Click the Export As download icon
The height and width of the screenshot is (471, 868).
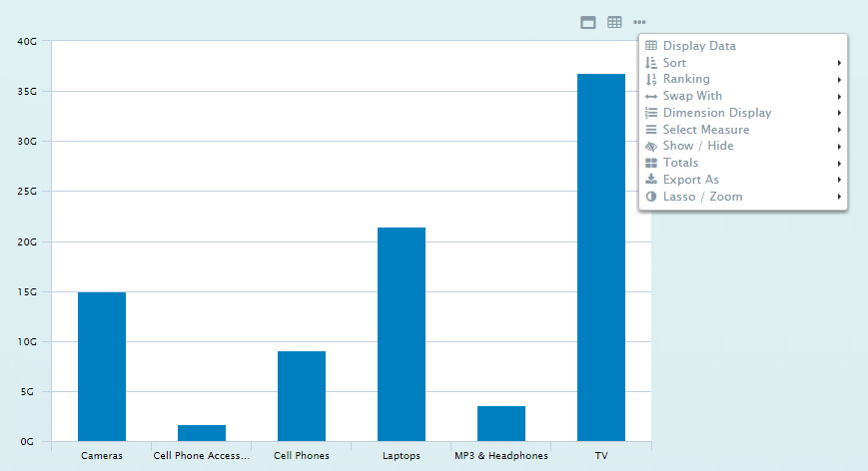tap(651, 180)
